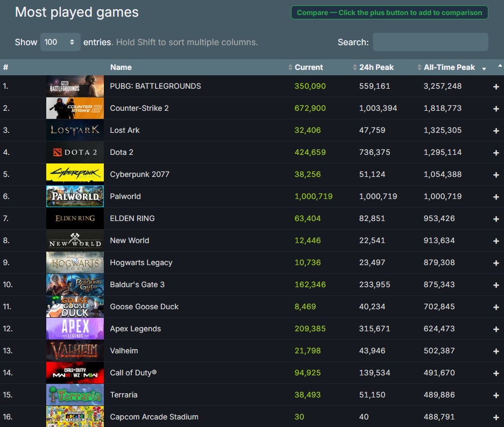Open the Cyberpunk 2077 yellow thumbnail
The image size is (504, 427).
tap(75, 174)
